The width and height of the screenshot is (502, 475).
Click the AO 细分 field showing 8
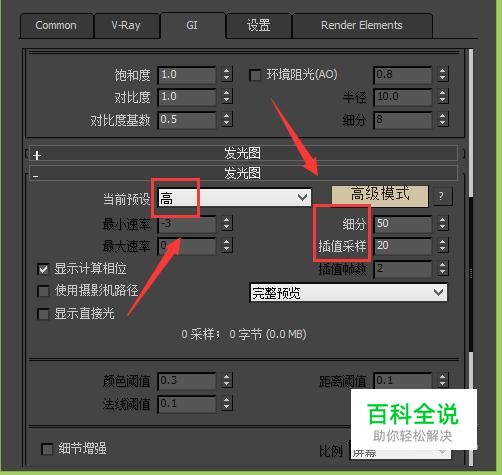[x=403, y=119]
